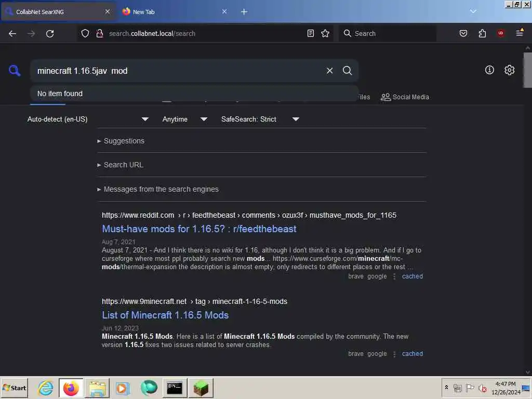Open SearXNG preferences gear icon
The width and height of the screenshot is (532, 399).
[509, 70]
